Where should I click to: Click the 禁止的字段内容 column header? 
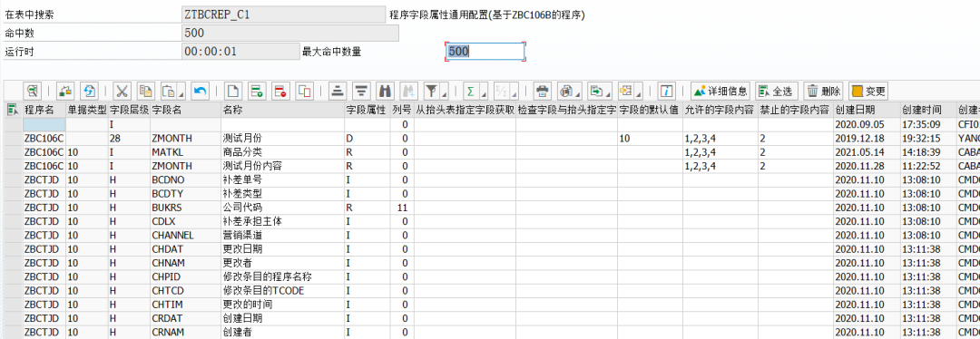(x=795, y=110)
